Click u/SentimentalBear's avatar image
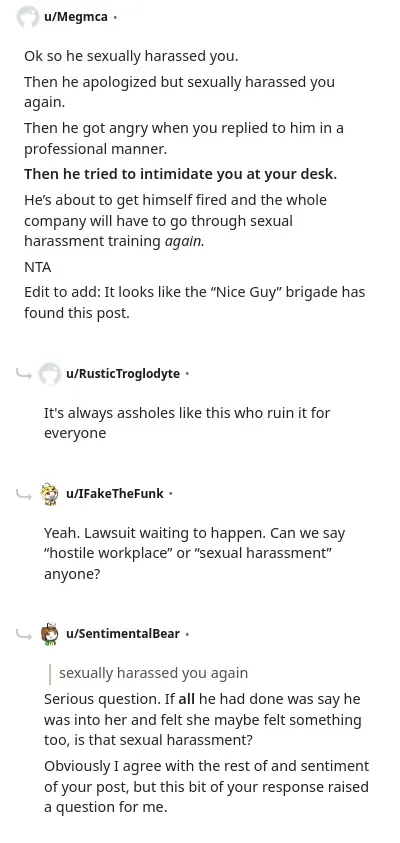400x843 pixels. click(x=49, y=634)
